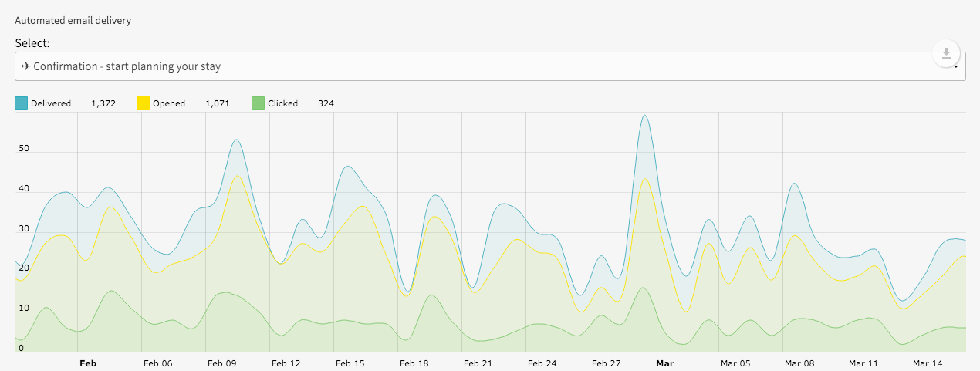Image resolution: width=980 pixels, height=371 pixels.
Task: Click the Mar 05 axis label
Action: 735,363
